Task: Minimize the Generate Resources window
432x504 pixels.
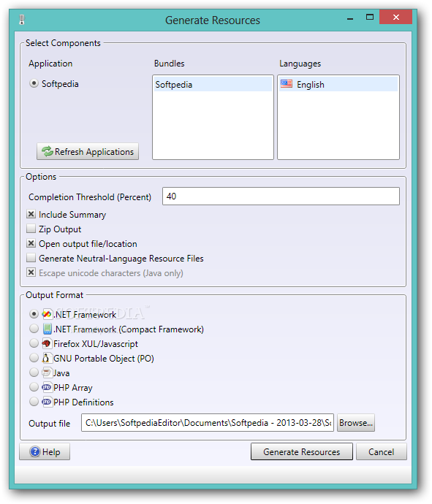Action: 350,18
